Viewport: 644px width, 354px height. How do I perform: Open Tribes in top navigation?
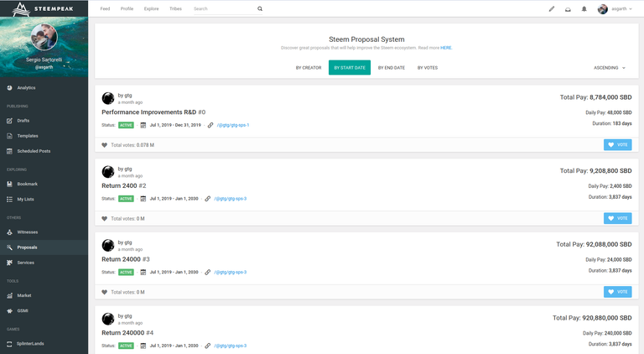(175, 8)
